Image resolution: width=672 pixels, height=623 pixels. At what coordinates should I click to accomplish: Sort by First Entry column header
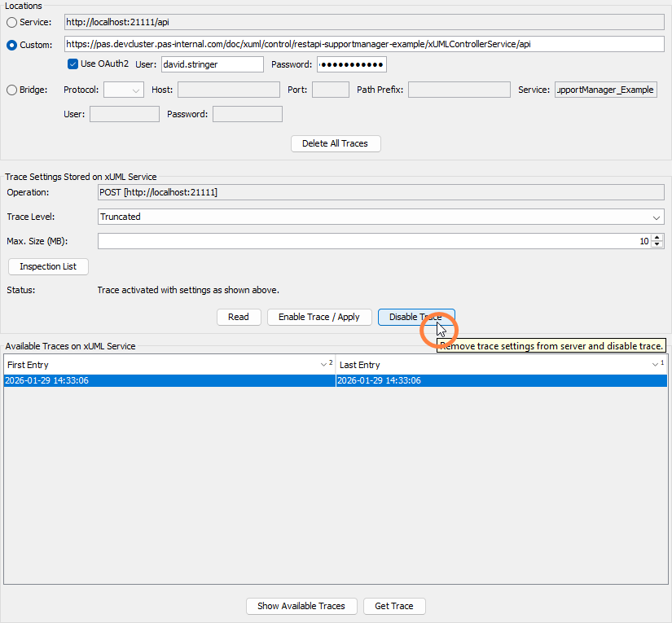(163, 365)
